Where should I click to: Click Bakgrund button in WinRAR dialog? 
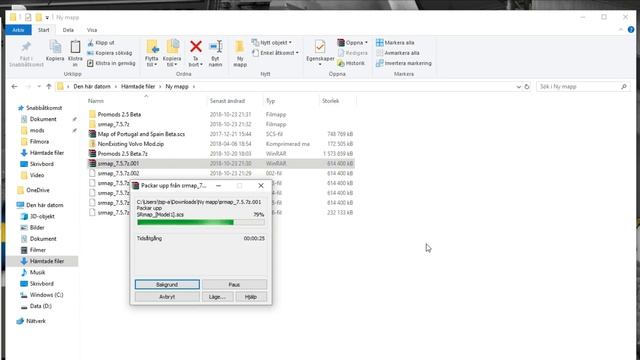(167, 284)
